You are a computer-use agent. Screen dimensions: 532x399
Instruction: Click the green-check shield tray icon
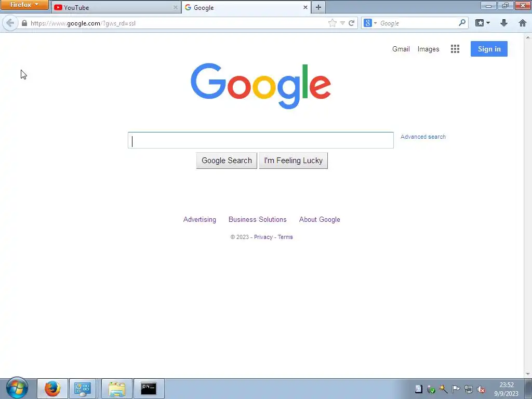[x=431, y=389]
